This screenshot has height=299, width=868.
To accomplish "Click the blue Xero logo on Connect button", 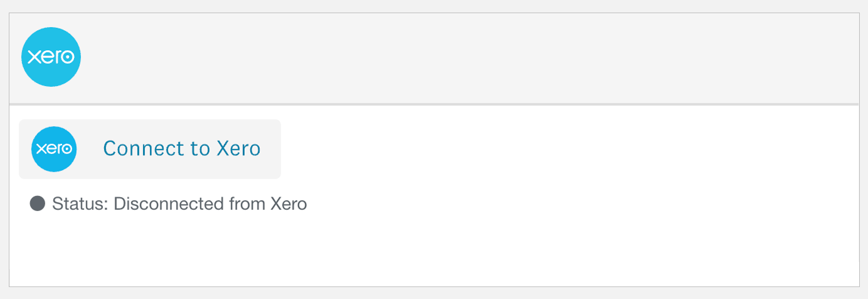I will (x=54, y=149).
